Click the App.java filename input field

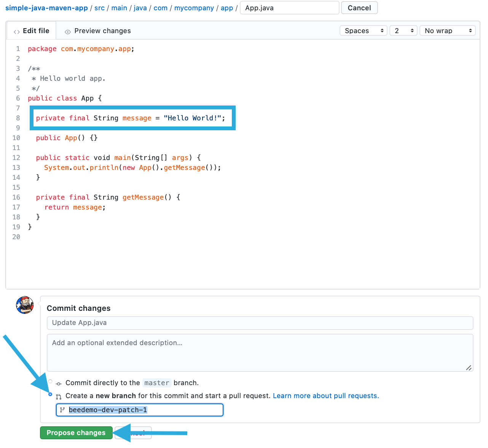(289, 8)
